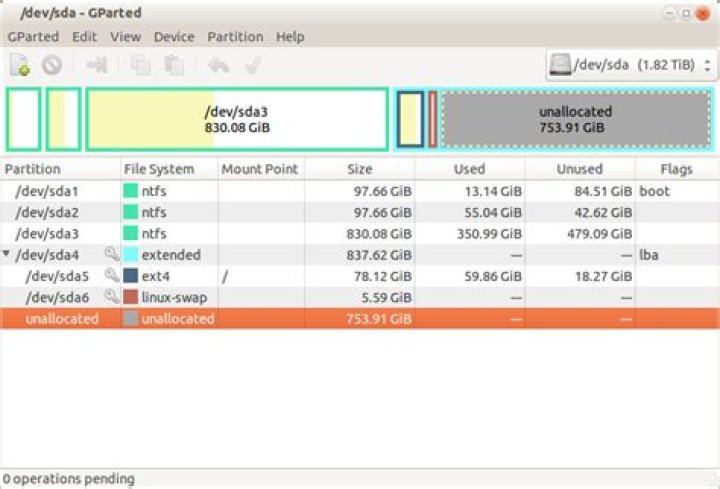Click the green ntfs swatch for /dev/sda1
Image resolution: width=720 pixels, height=489 pixels.
tap(131, 191)
